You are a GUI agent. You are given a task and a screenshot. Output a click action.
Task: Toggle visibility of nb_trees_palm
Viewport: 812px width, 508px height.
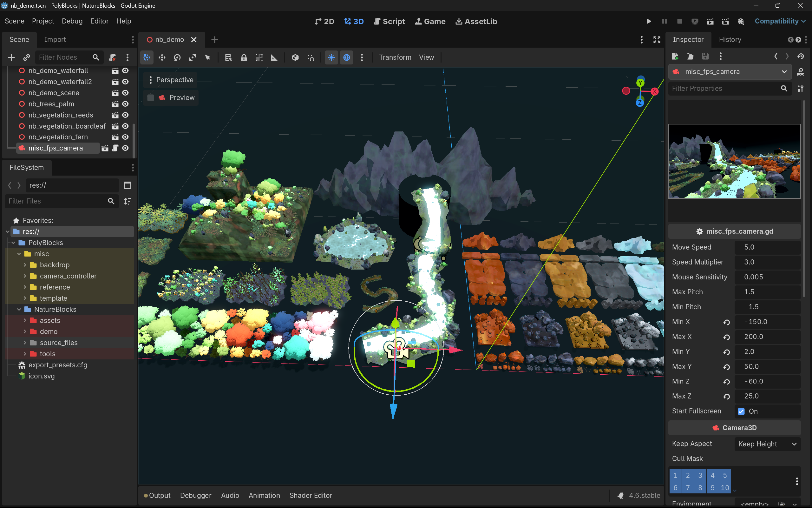[x=126, y=104]
